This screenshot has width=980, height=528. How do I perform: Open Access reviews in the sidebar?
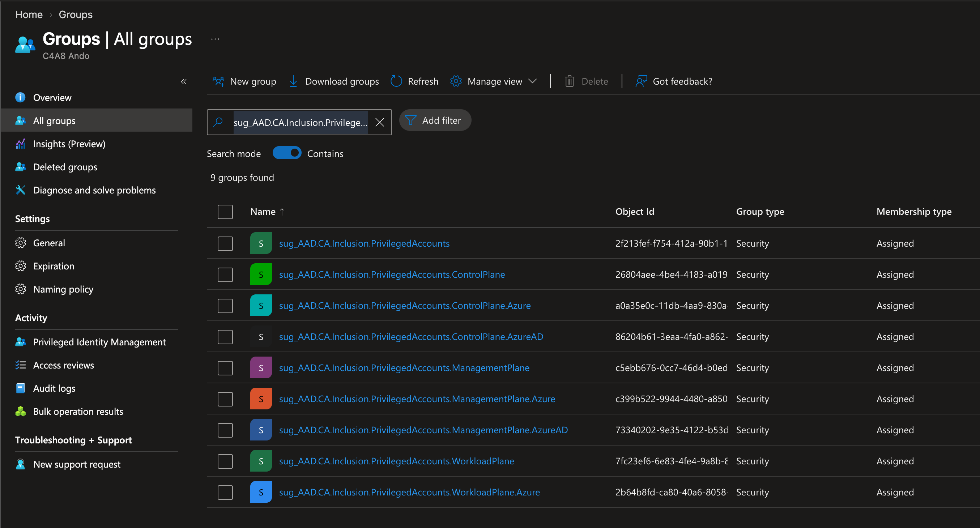[x=96, y=365]
